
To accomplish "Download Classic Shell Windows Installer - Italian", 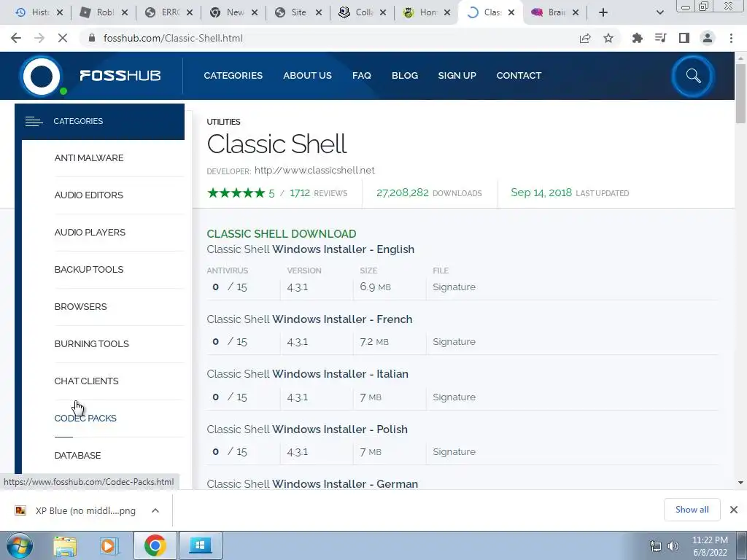I will point(307,374).
